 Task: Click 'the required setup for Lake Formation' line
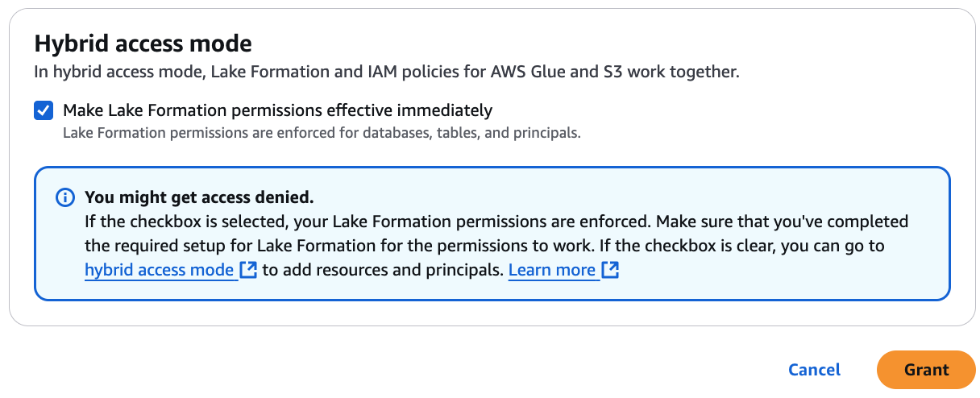(322, 245)
